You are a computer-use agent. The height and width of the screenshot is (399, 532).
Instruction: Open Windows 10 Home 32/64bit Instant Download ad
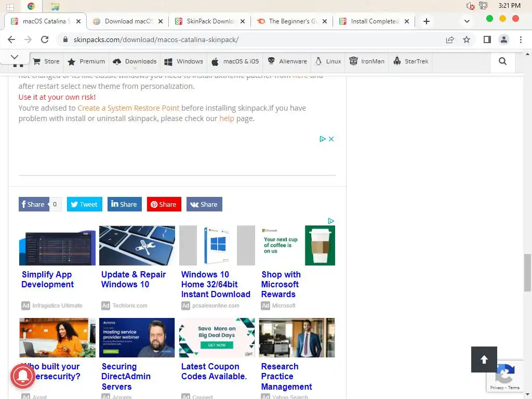[216, 284]
